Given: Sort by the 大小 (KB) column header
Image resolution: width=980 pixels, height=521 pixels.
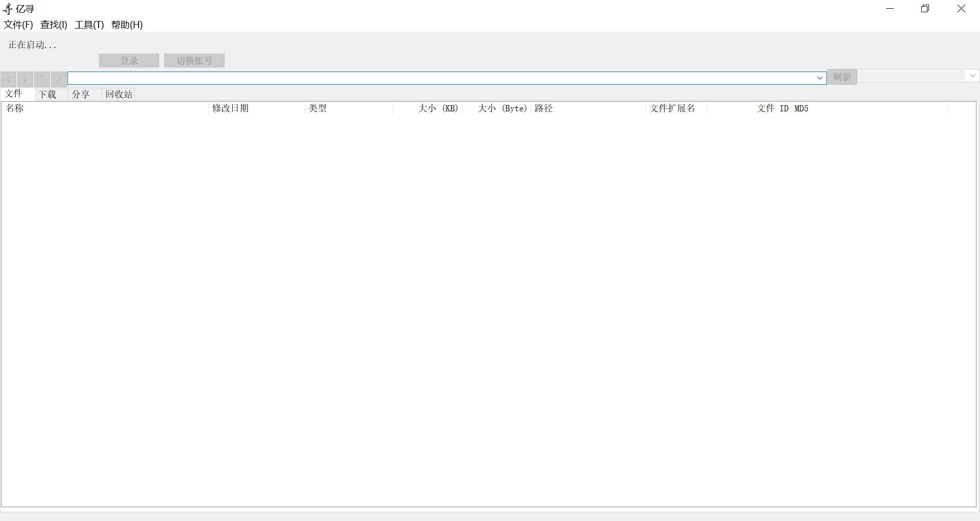Looking at the screenshot, I should click(x=429, y=108).
